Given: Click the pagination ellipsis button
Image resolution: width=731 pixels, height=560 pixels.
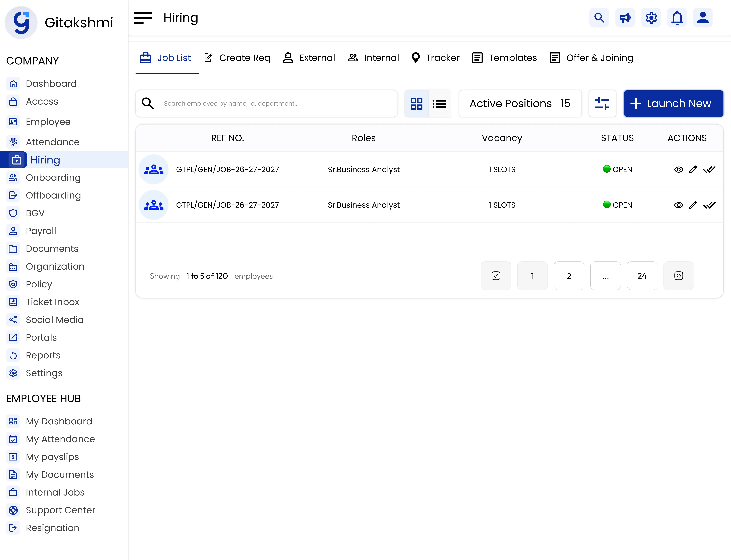Looking at the screenshot, I should [x=606, y=276].
